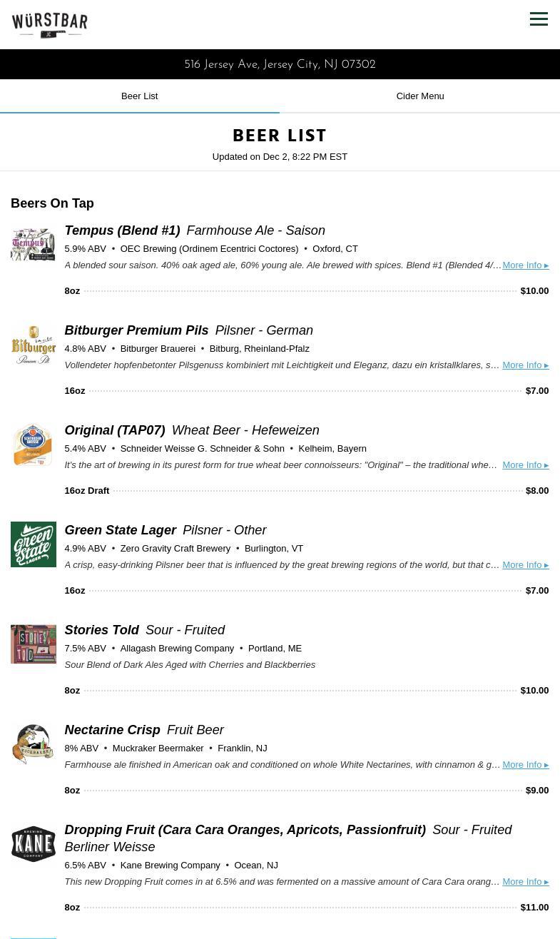Click the Schneider Weisse label icon
The width and height of the screenshot is (560, 939).
[x=34, y=445]
